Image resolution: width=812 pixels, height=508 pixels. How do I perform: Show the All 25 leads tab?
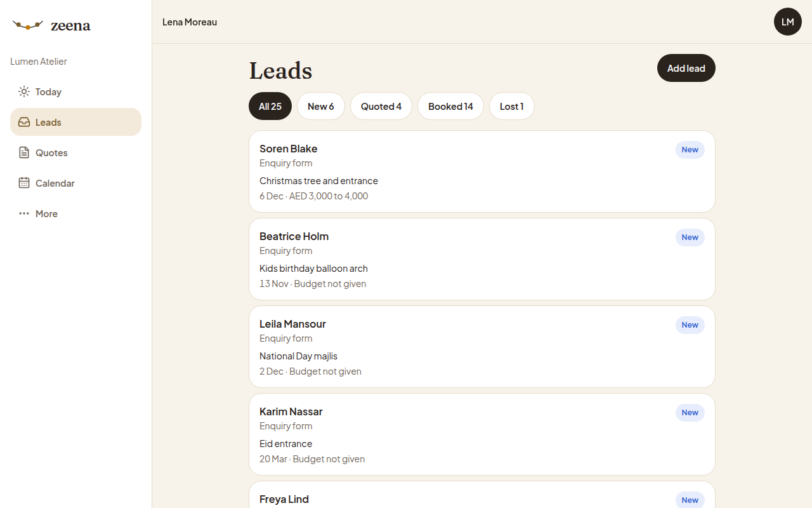click(270, 106)
